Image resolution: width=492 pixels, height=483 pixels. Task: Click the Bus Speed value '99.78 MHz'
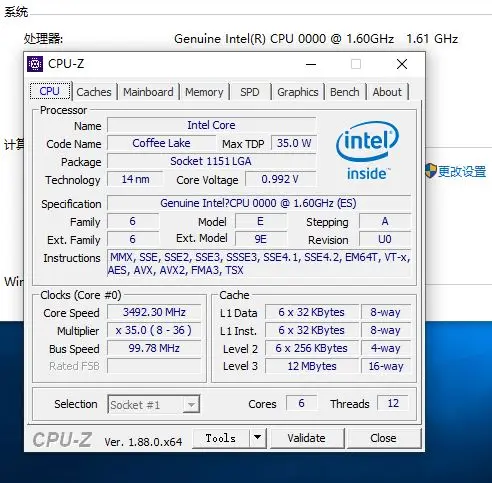(154, 348)
